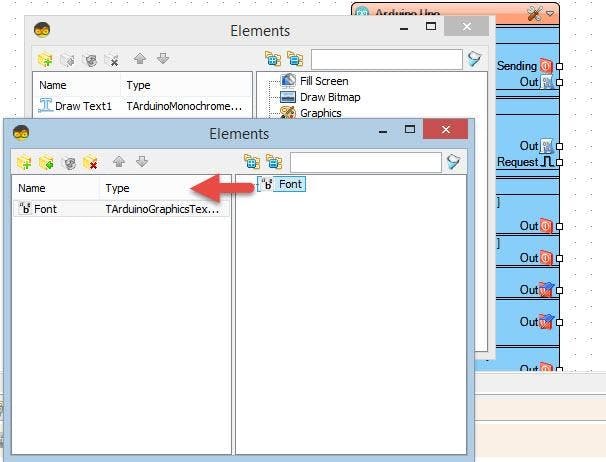This screenshot has width=606, height=462.
Task: Open element properties icon in front Elements window
Action: point(70,163)
